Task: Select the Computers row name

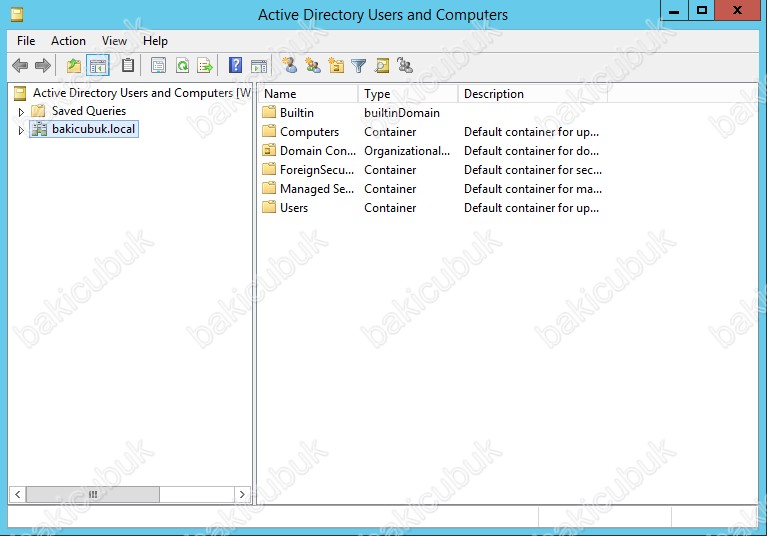Action: coord(310,132)
